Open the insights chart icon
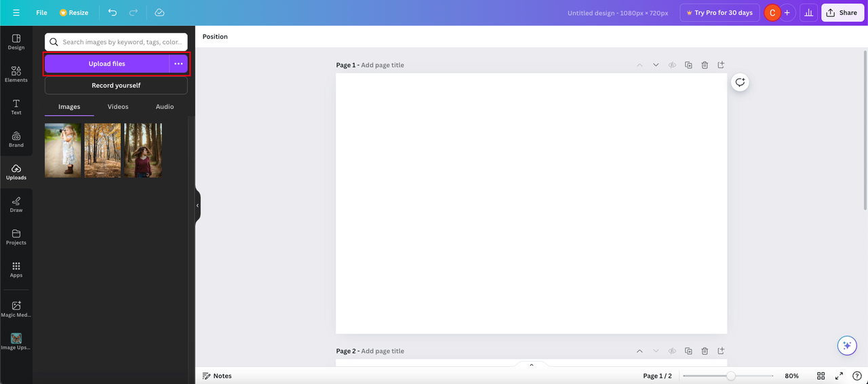The height and width of the screenshot is (384, 868). tap(808, 13)
